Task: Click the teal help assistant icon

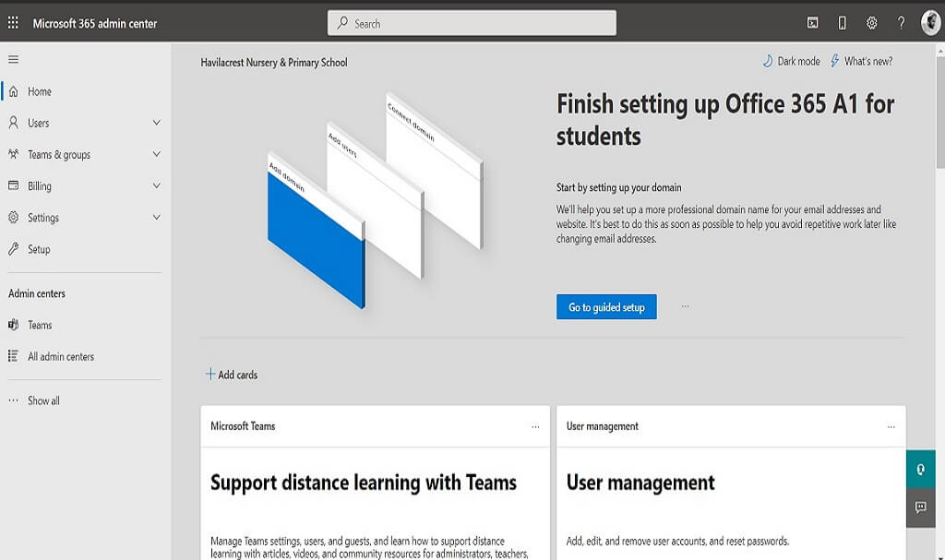Action: 920,469
